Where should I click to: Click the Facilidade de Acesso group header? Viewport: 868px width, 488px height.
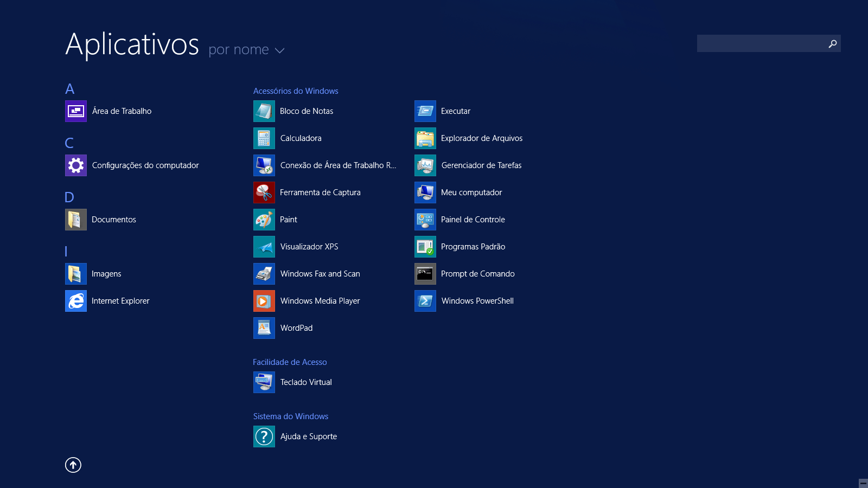290,362
